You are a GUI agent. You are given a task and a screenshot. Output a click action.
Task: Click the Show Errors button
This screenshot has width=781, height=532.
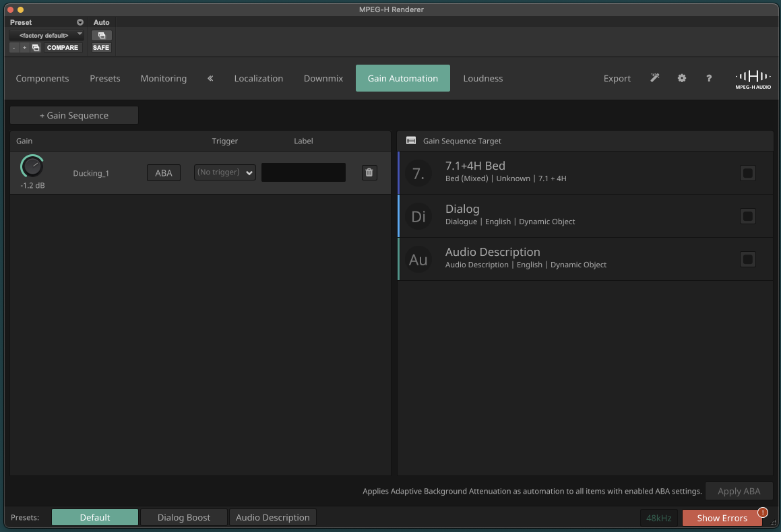[x=722, y=518]
